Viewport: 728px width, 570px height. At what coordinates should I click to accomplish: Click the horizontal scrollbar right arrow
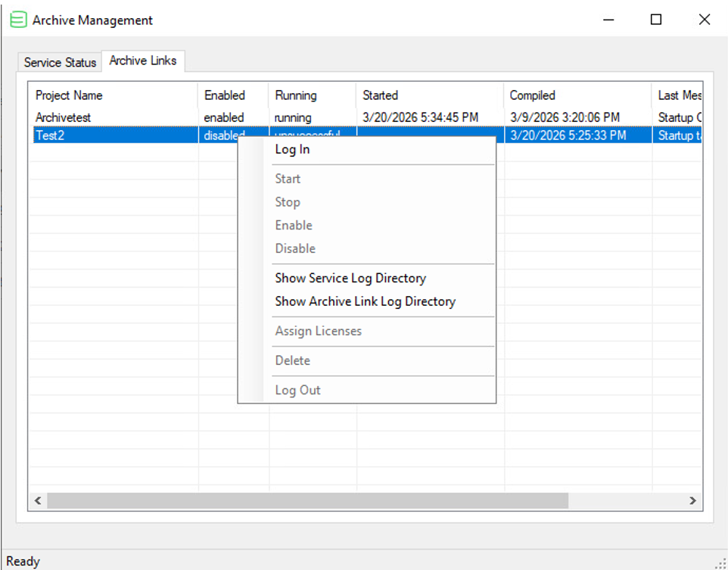[692, 501]
